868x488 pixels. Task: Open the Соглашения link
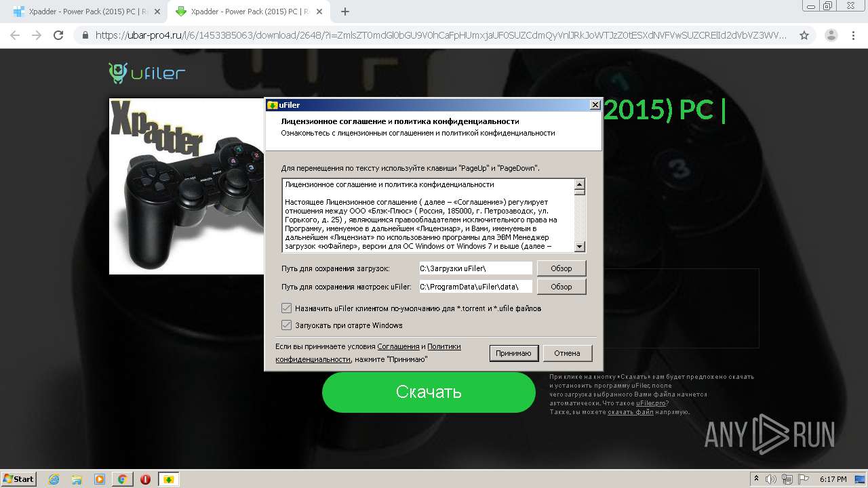coord(398,346)
